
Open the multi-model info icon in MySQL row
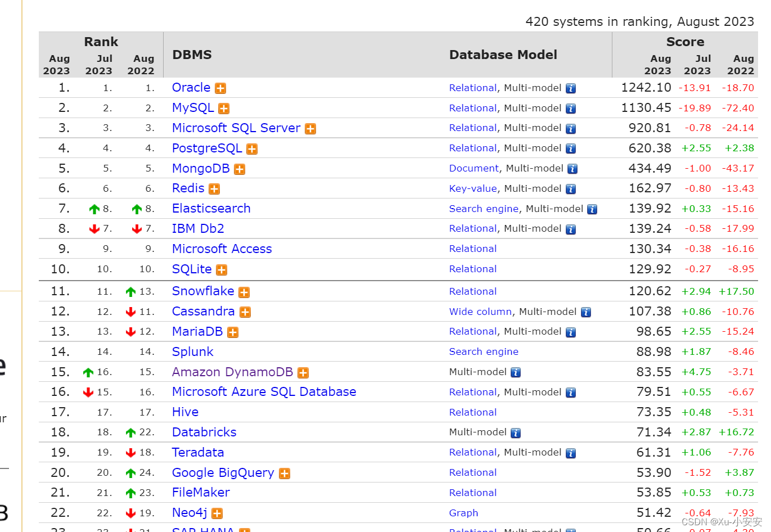pyautogui.click(x=571, y=109)
